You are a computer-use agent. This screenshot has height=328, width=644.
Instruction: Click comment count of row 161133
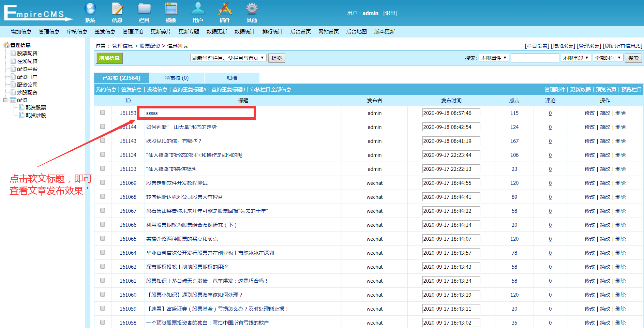(550, 169)
